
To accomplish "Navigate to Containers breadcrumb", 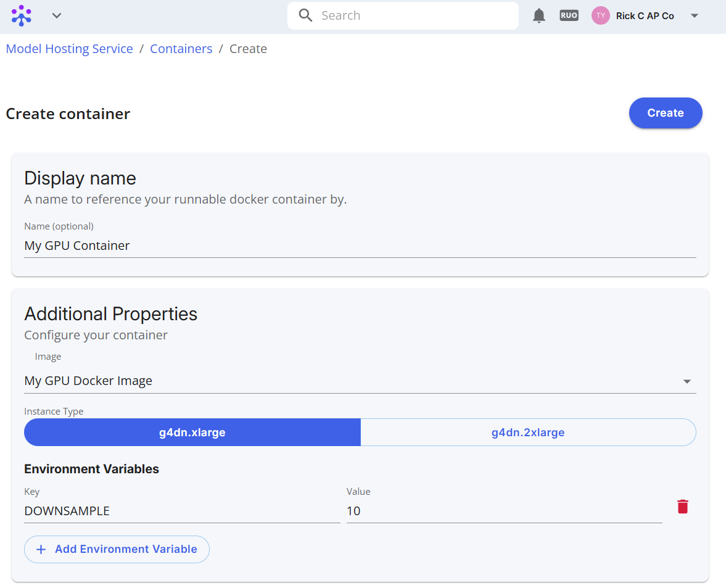I will [181, 49].
